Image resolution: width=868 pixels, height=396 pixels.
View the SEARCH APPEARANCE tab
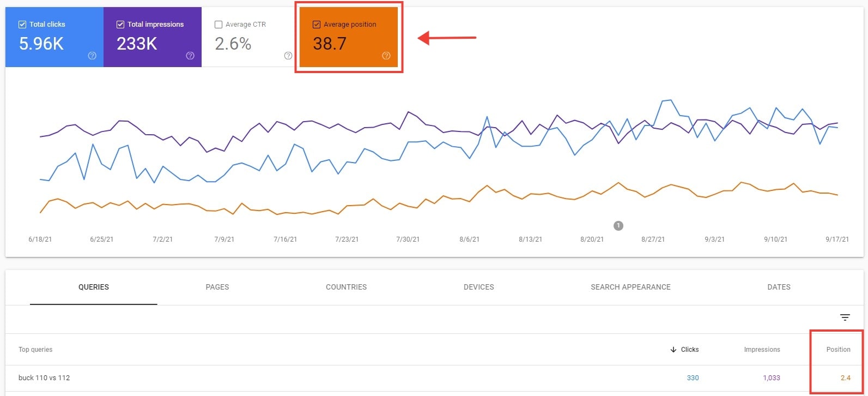tap(630, 287)
